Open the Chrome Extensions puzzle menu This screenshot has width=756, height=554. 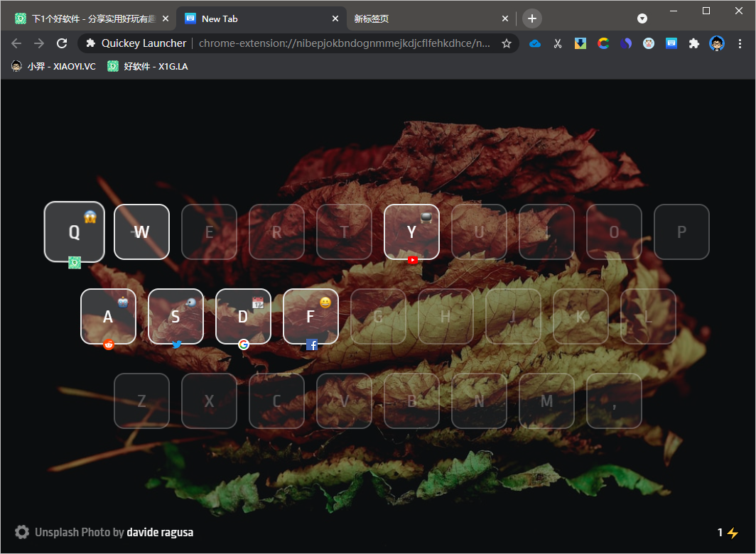[x=694, y=43]
